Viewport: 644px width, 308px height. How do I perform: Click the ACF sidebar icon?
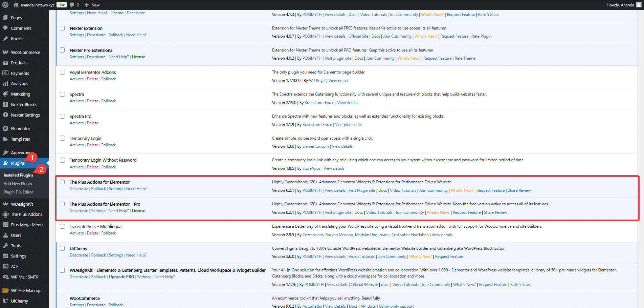click(5, 266)
